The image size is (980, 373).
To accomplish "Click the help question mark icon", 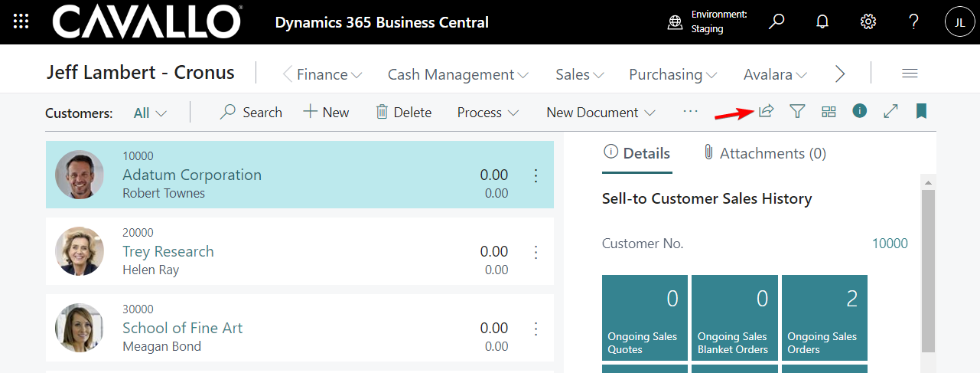I will pos(913,21).
